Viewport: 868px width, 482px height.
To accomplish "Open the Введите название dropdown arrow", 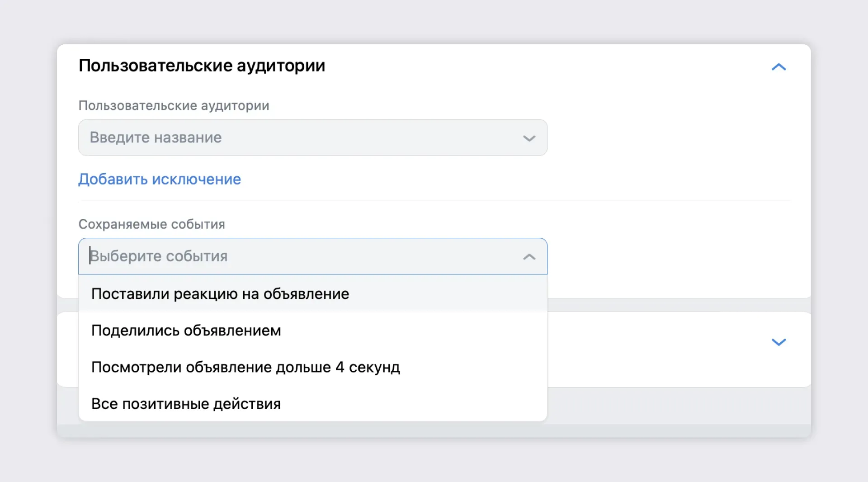I will [529, 138].
